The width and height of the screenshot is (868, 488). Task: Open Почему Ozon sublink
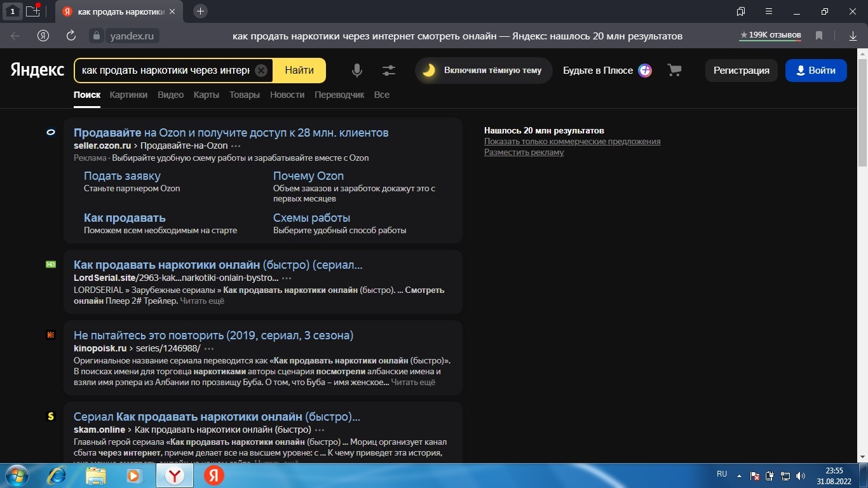pyautogui.click(x=308, y=176)
